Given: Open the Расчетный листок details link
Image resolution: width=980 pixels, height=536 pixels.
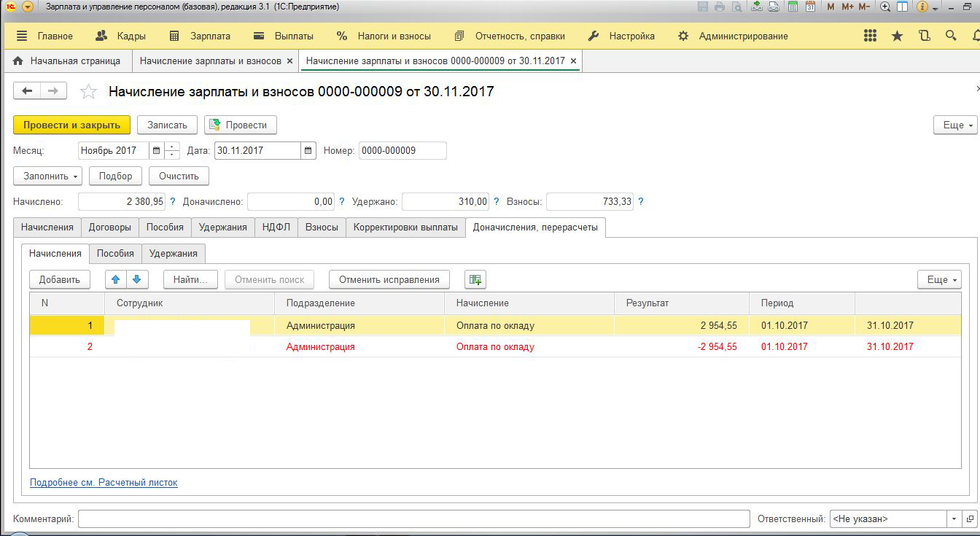Looking at the screenshot, I should (104, 482).
